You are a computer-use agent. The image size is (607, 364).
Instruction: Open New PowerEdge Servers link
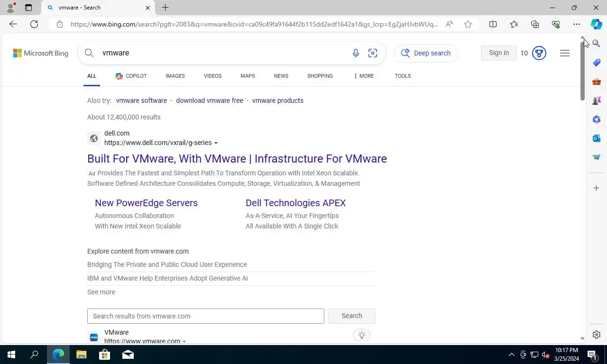click(146, 203)
